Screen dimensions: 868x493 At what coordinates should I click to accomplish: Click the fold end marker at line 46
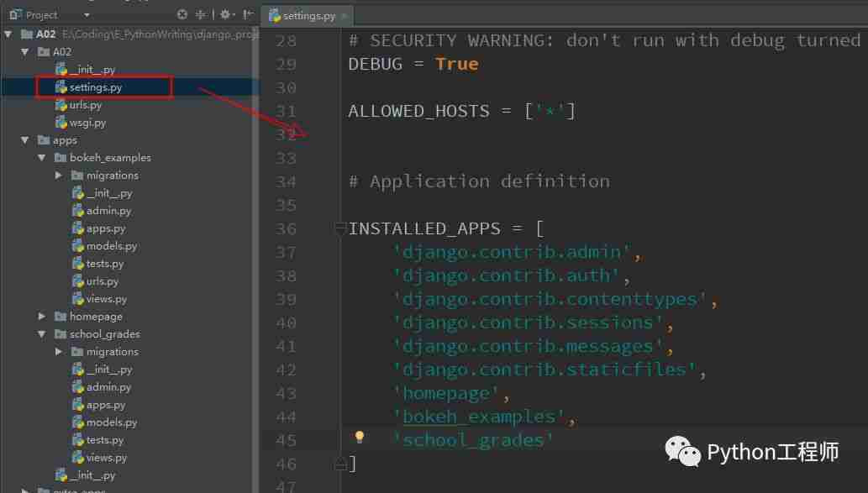coord(340,464)
